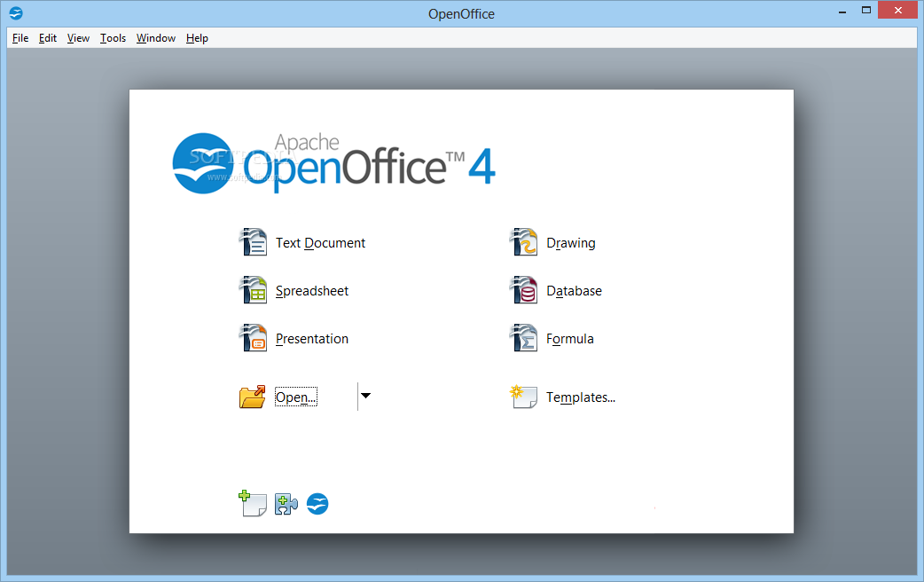Open the View menu
Image resolution: width=924 pixels, height=582 pixels.
78,38
